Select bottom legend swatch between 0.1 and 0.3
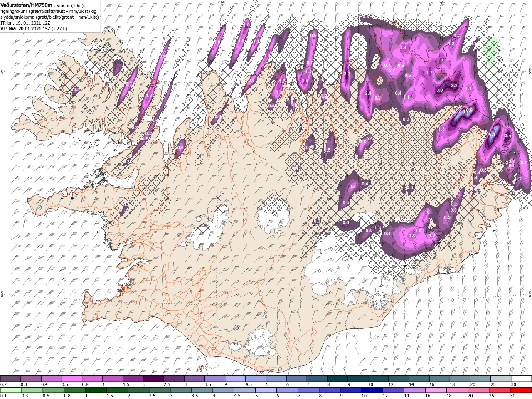 (x=11, y=390)
